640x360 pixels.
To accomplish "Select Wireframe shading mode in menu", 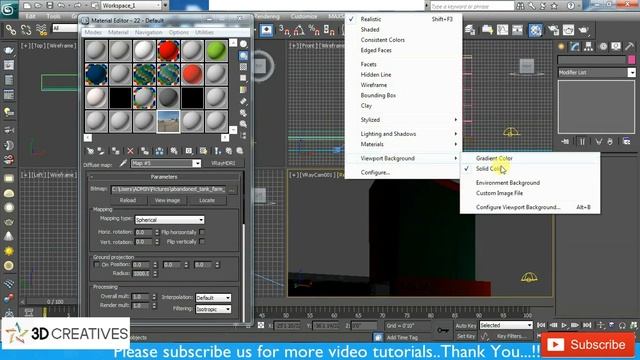I will click(x=373, y=85).
